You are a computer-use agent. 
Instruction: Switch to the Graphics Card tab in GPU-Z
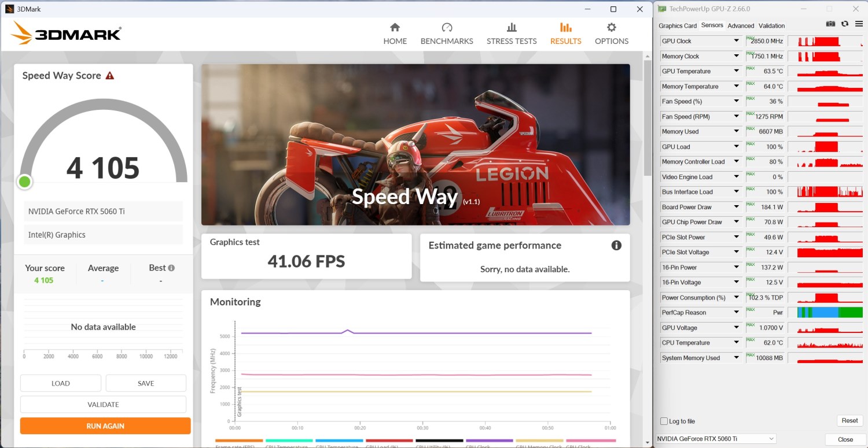click(678, 25)
